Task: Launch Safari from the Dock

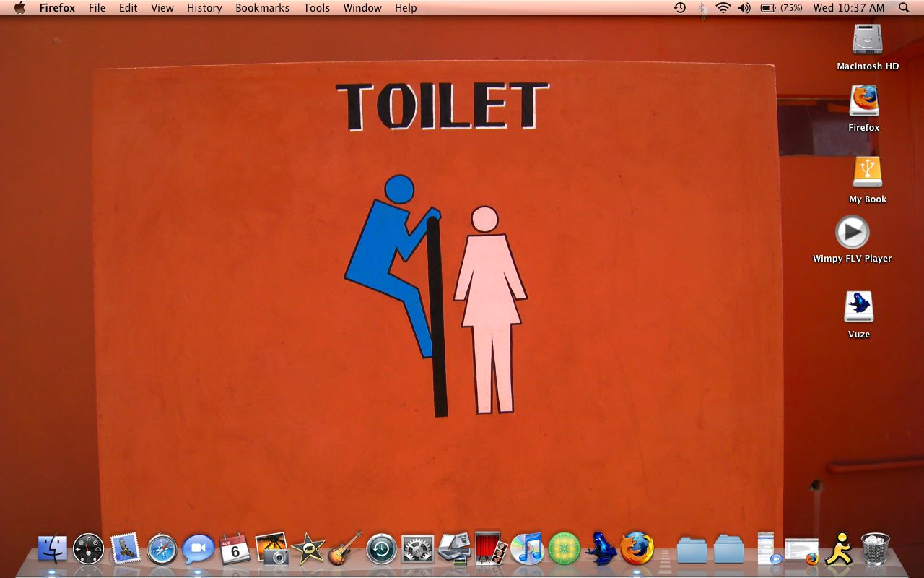Action: pyautogui.click(x=162, y=549)
